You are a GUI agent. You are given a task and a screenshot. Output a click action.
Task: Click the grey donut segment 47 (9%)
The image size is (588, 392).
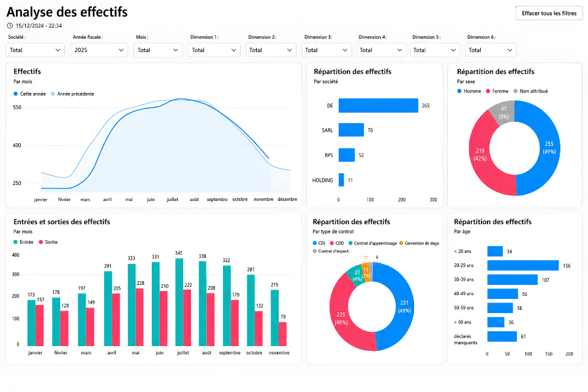coord(503,113)
